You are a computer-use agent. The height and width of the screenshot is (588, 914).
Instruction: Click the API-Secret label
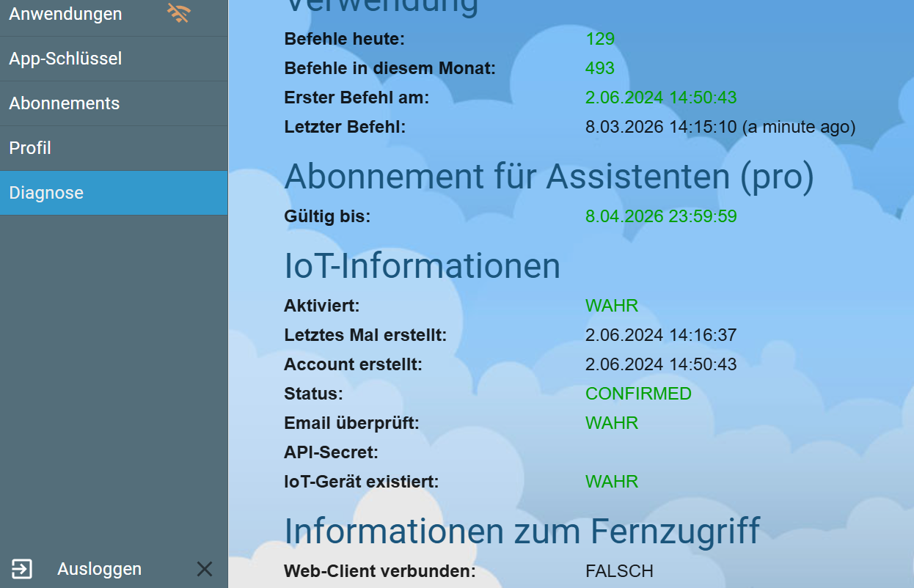332,452
